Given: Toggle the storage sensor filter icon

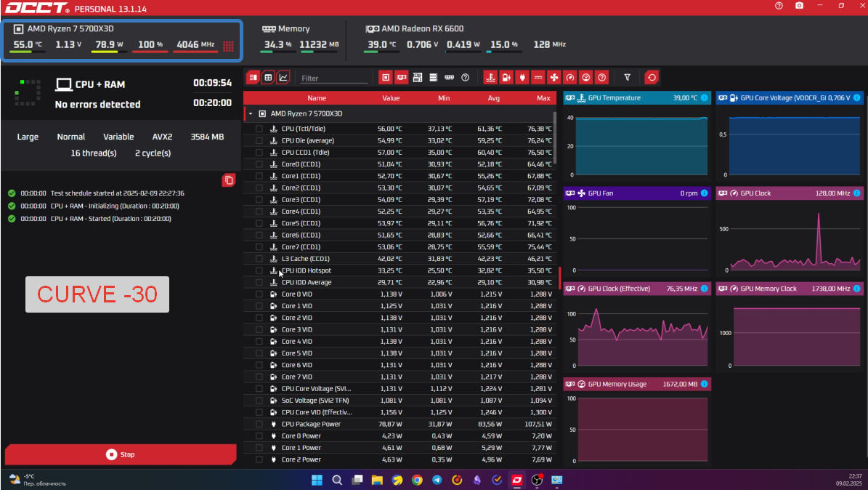Looking at the screenshot, I should coord(434,78).
